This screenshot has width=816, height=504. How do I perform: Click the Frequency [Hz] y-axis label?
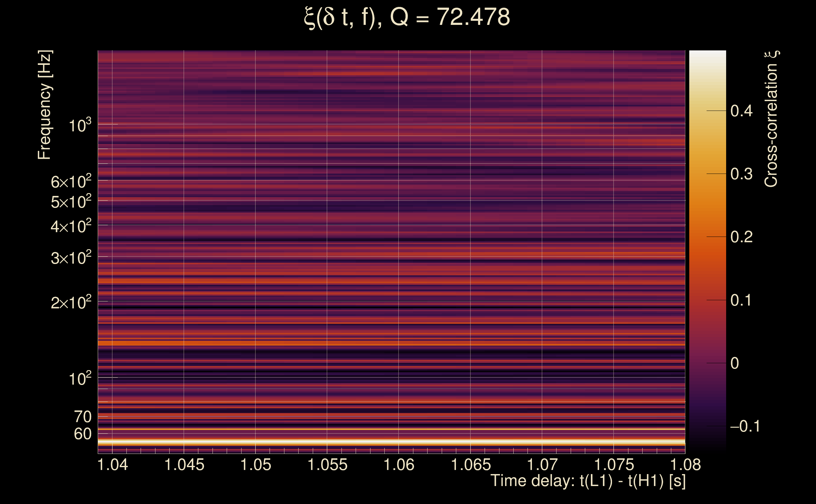[x=44, y=105]
